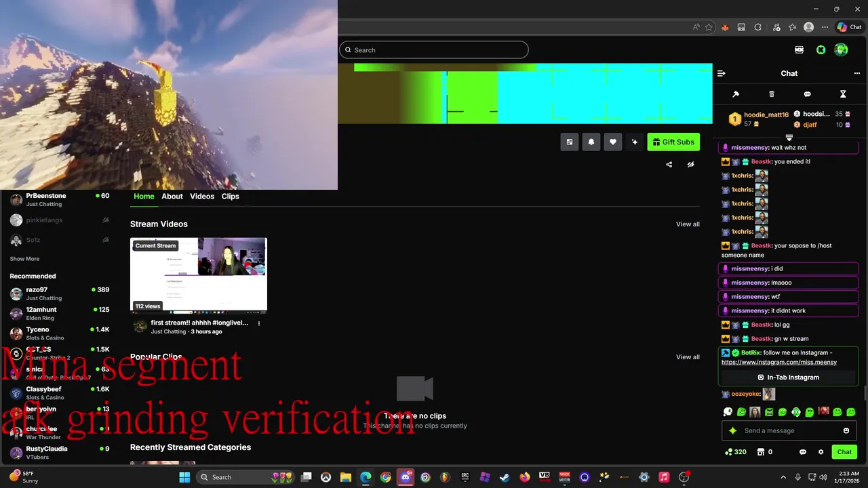Viewport: 868px width, 488px height.
Task: Select the Clips tab
Action: click(x=231, y=197)
